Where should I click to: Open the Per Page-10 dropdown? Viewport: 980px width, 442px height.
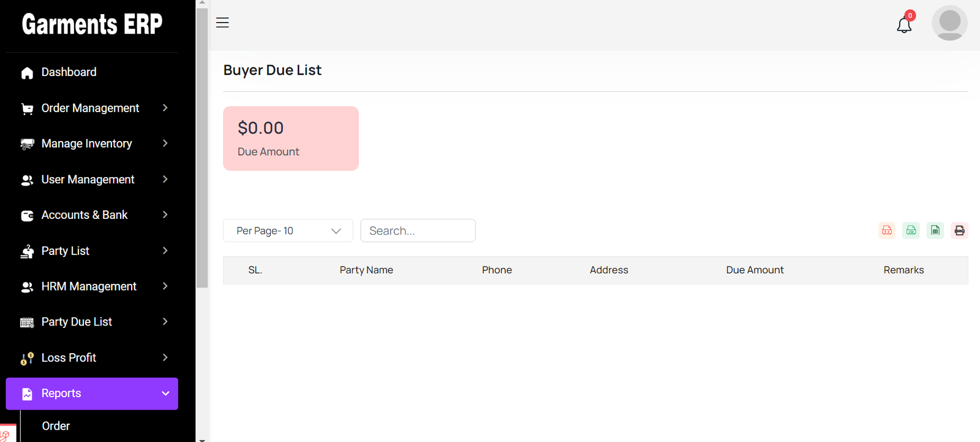click(288, 231)
